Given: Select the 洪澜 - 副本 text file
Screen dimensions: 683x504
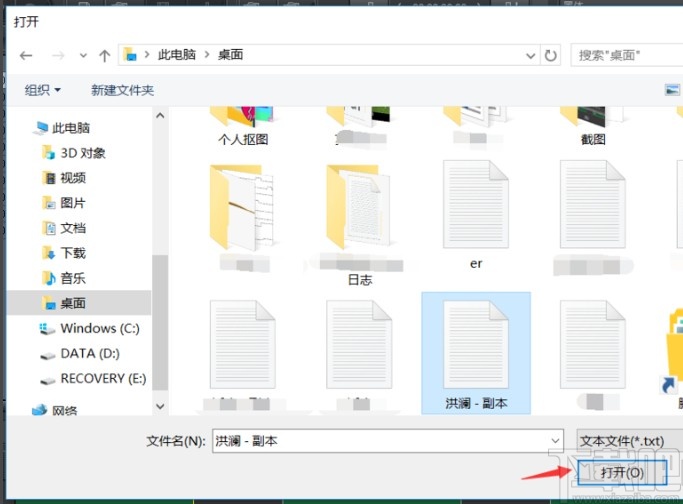Looking at the screenshot, I should point(476,353).
